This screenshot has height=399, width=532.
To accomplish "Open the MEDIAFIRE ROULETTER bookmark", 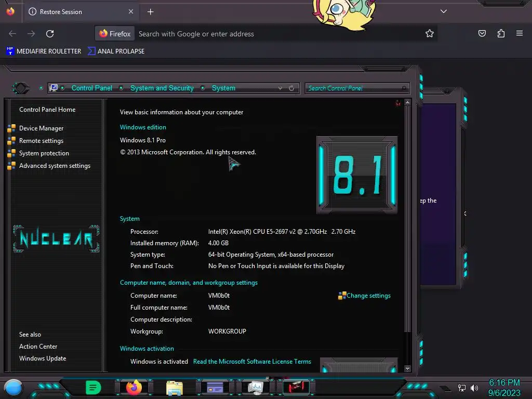I will click(44, 51).
